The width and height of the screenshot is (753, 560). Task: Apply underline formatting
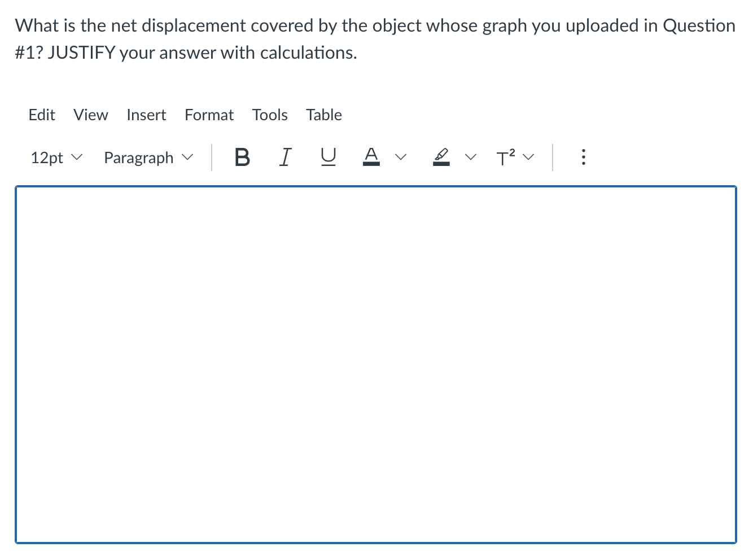(x=328, y=158)
